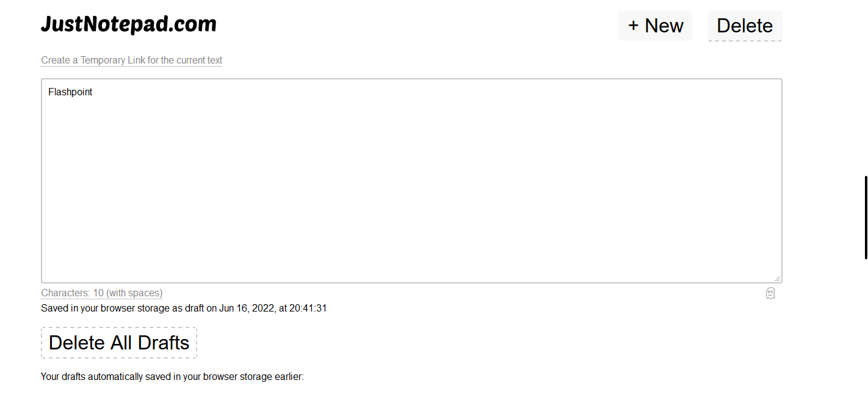The image size is (868, 394).
Task: Click the ghost icon below the text box
Action: coord(770,294)
